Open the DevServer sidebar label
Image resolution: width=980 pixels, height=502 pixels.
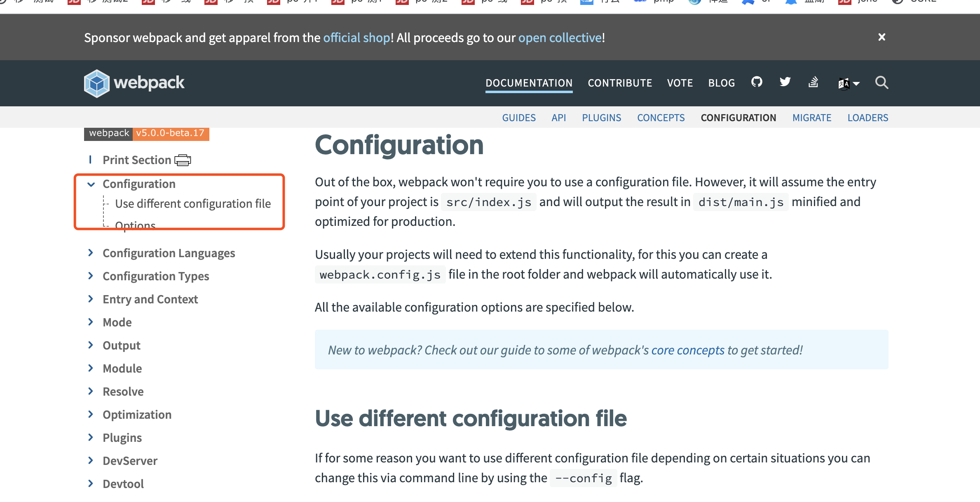pyautogui.click(x=130, y=461)
